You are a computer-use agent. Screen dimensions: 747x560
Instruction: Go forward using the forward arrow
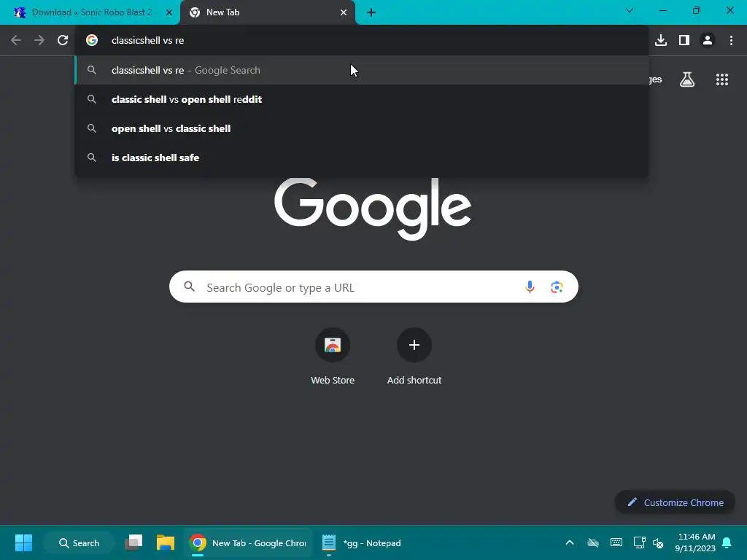tap(39, 40)
